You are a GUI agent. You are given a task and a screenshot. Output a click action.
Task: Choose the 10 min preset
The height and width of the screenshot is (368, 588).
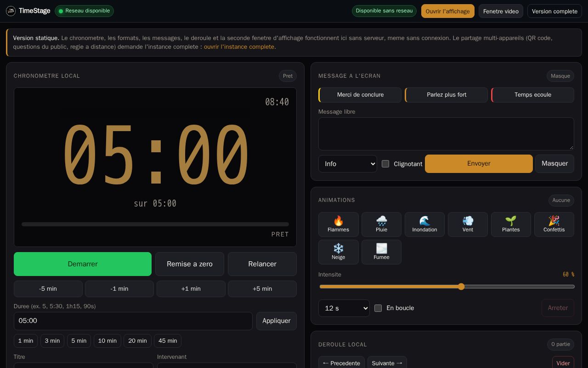click(x=107, y=341)
